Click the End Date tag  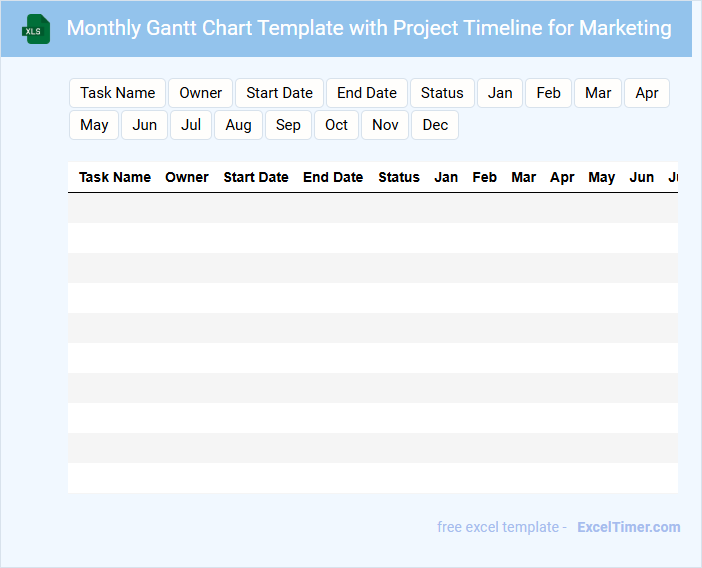(367, 93)
